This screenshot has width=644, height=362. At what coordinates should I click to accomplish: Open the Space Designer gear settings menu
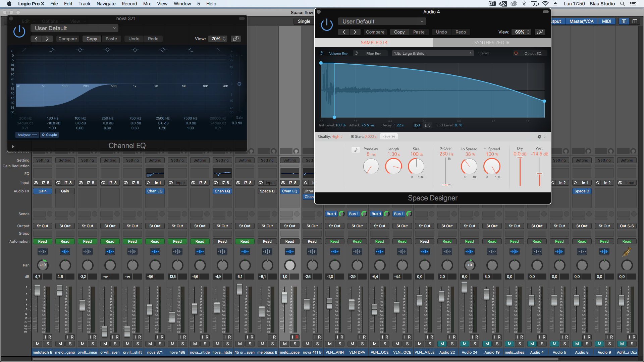[539, 137]
